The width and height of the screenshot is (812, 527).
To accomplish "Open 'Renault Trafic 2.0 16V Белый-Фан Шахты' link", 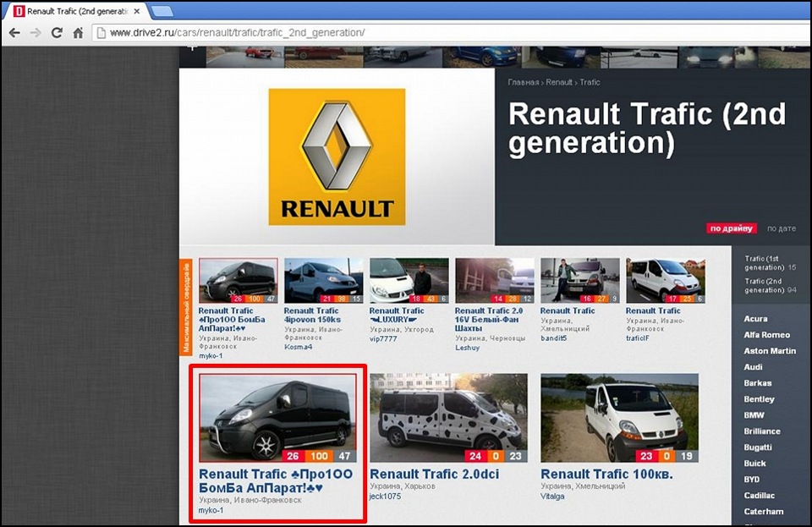I will click(489, 320).
